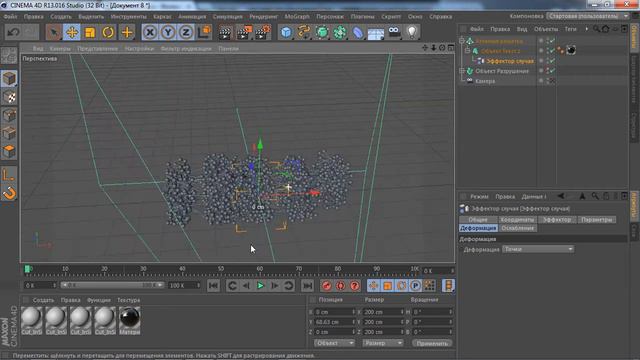Open the viewport Камеры menu
Screen dimensions: 640x360
click(60, 48)
